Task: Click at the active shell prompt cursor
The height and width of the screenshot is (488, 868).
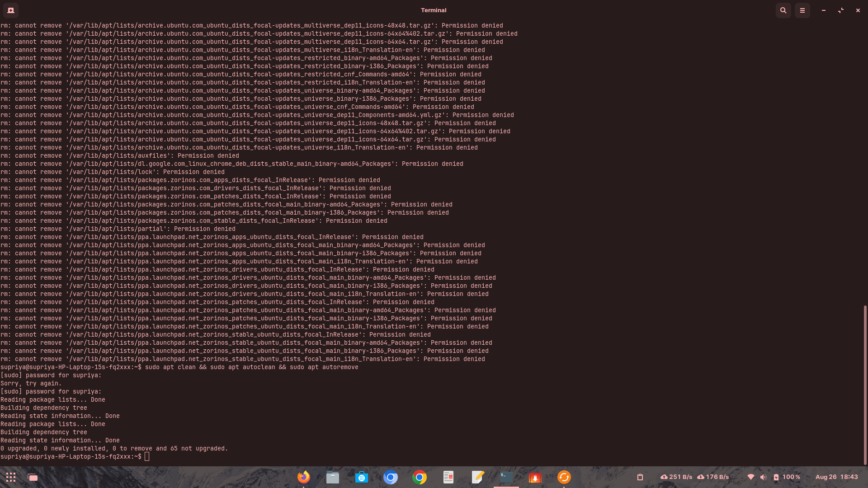Action: (x=147, y=457)
